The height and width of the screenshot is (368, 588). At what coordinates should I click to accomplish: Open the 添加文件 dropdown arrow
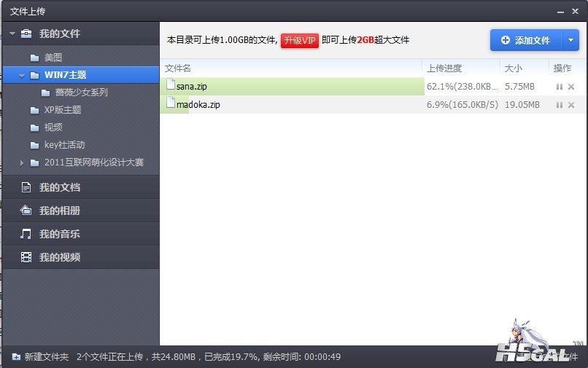(x=570, y=40)
